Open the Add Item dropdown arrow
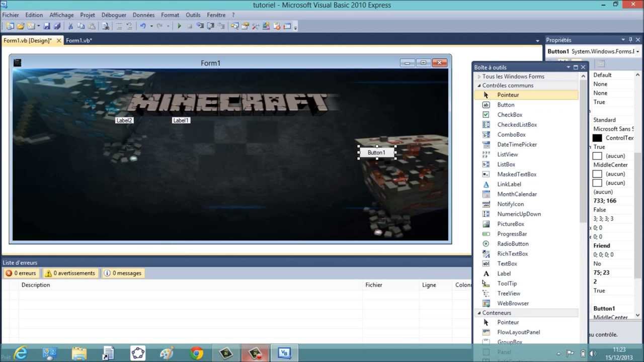Viewport: 644px width, 362px height. [x=38, y=26]
